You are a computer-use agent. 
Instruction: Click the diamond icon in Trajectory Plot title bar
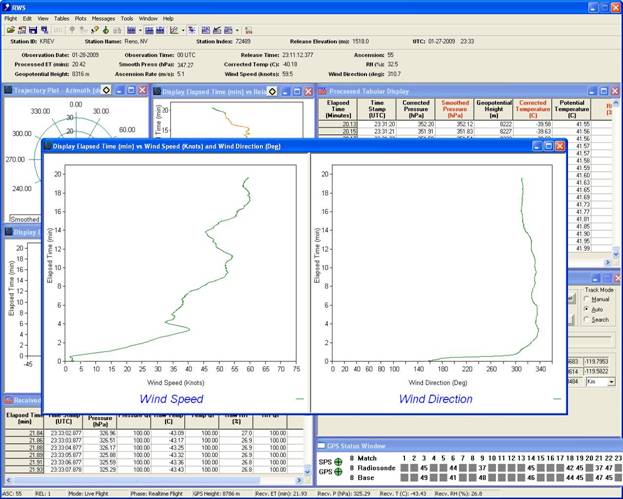click(x=106, y=90)
